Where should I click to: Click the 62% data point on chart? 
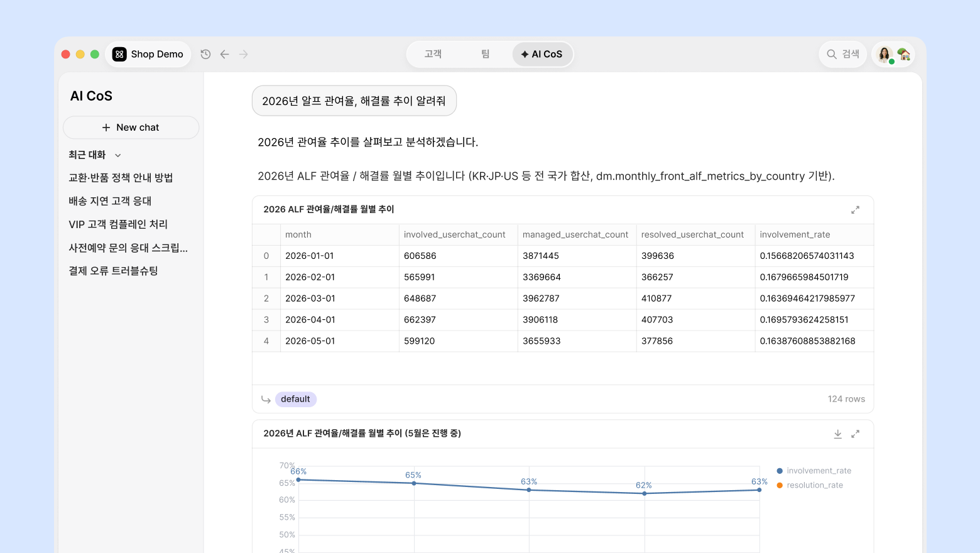(x=645, y=493)
